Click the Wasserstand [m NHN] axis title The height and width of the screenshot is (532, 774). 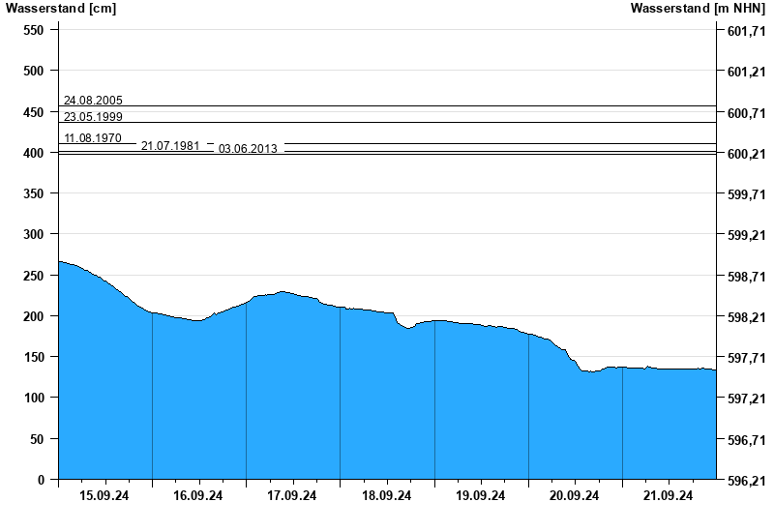(698, 9)
